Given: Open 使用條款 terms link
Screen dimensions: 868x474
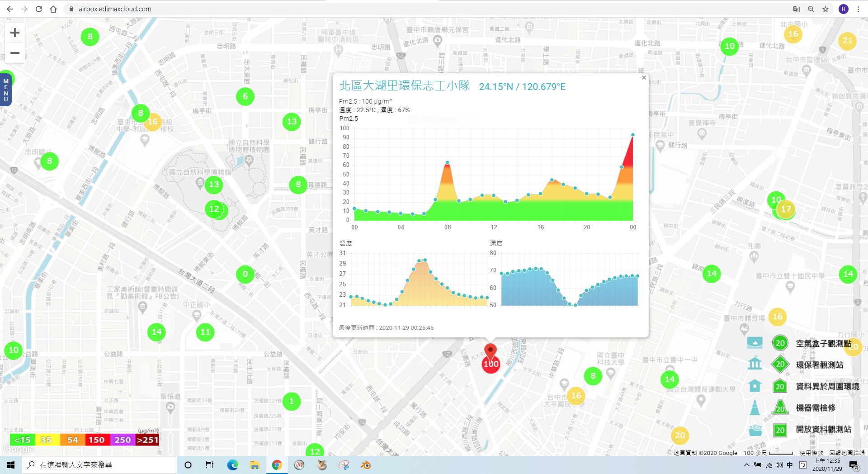Looking at the screenshot, I should [811, 452].
